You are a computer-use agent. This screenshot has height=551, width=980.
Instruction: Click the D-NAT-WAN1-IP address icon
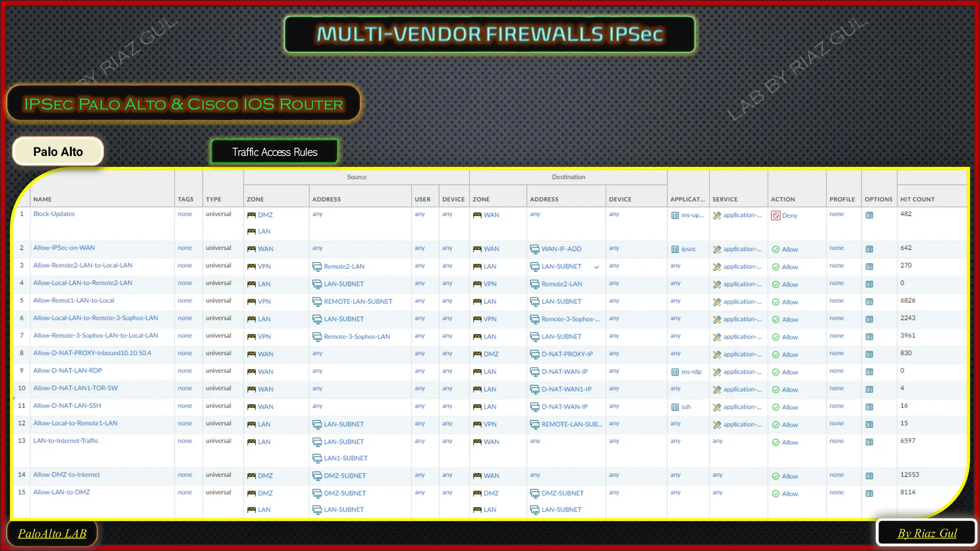click(535, 389)
